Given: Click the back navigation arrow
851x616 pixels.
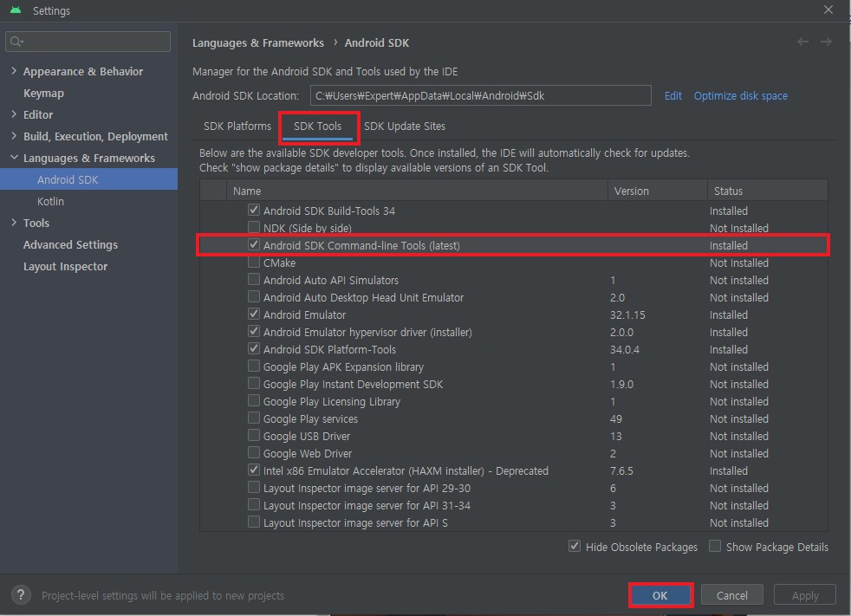Looking at the screenshot, I should coord(802,42).
